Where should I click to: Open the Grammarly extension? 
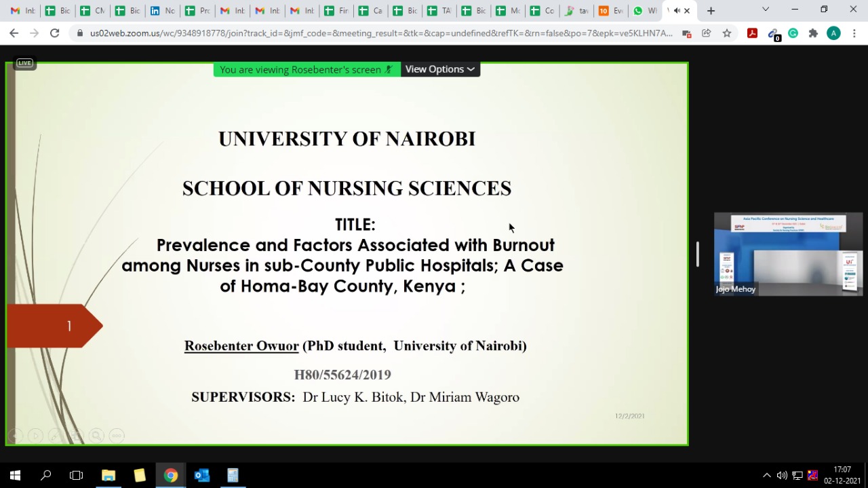pyautogui.click(x=793, y=33)
